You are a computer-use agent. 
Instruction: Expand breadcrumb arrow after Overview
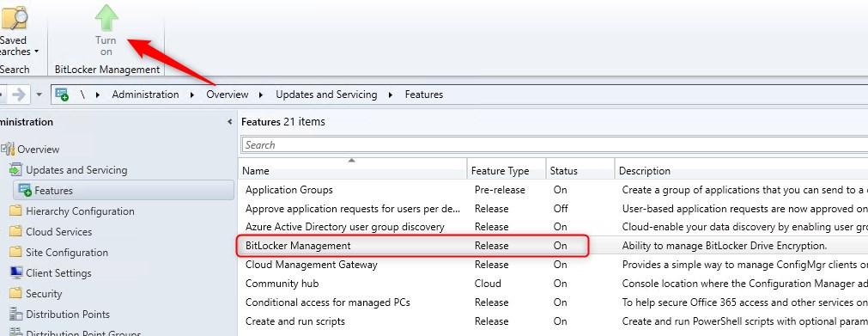pyautogui.click(x=262, y=95)
